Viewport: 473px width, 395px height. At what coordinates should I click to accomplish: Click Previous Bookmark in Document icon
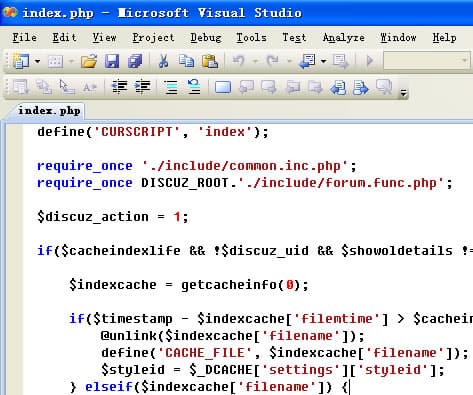[x=338, y=88]
